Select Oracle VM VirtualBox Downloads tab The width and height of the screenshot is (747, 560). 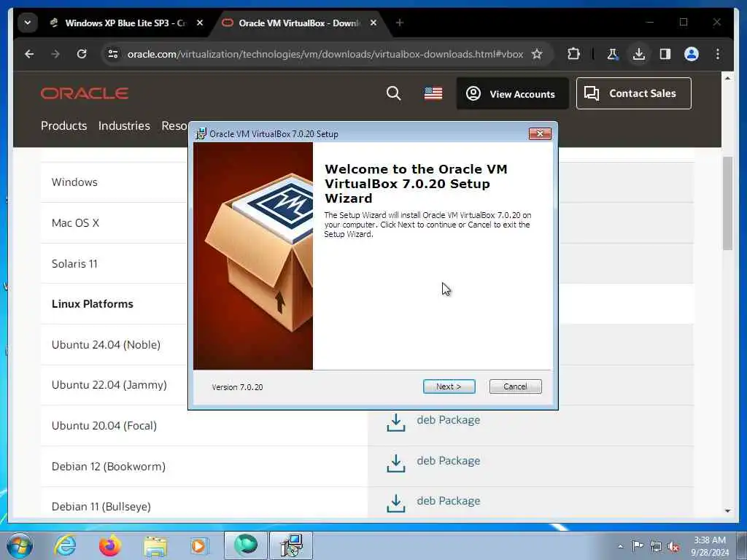pyautogui.click(x=300, y=23)
